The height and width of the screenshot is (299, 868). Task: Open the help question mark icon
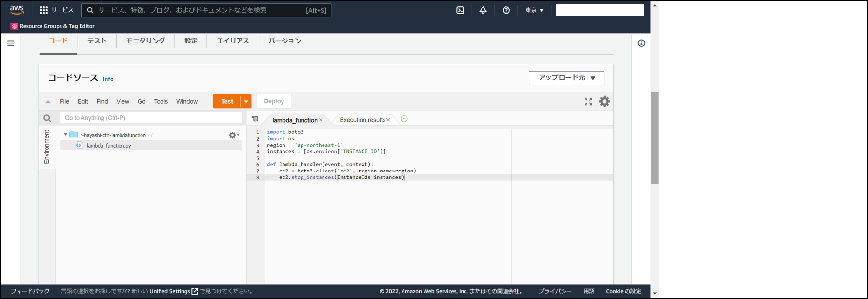click(x=506, y=10)
